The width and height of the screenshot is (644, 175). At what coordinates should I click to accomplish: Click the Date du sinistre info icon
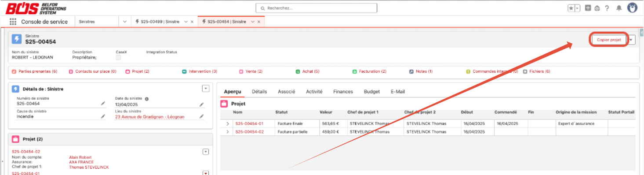(147, 99)
